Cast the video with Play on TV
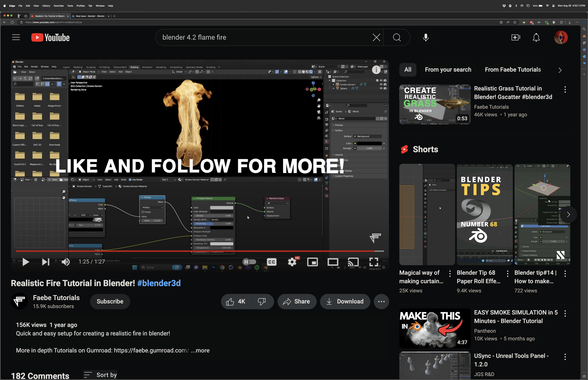 pos(353,262)
